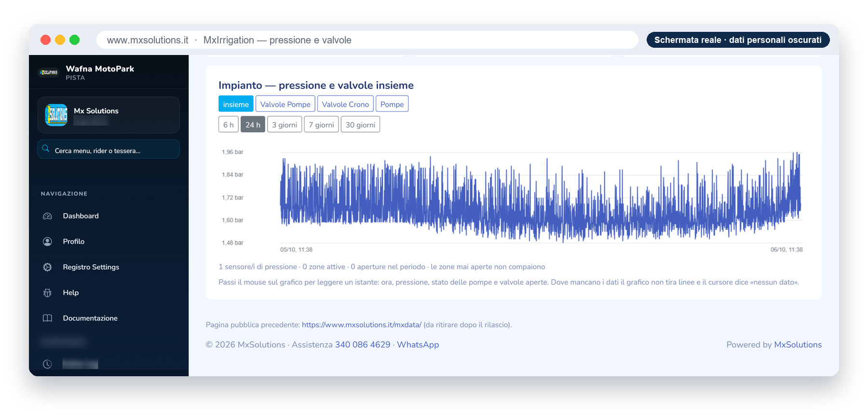Click the green macOS window button
This screenshot has width=868, height=410.
[x=74, y=40]
